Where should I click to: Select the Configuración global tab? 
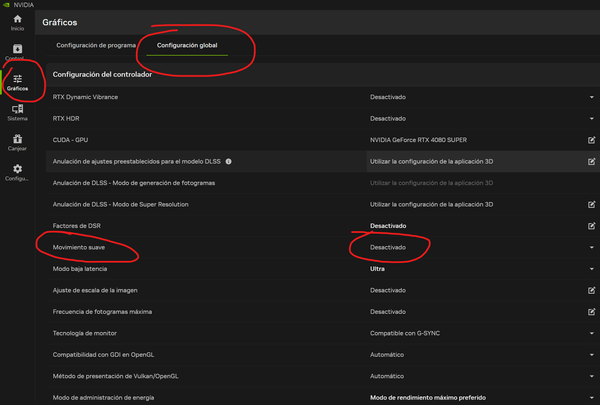[187, 45]
